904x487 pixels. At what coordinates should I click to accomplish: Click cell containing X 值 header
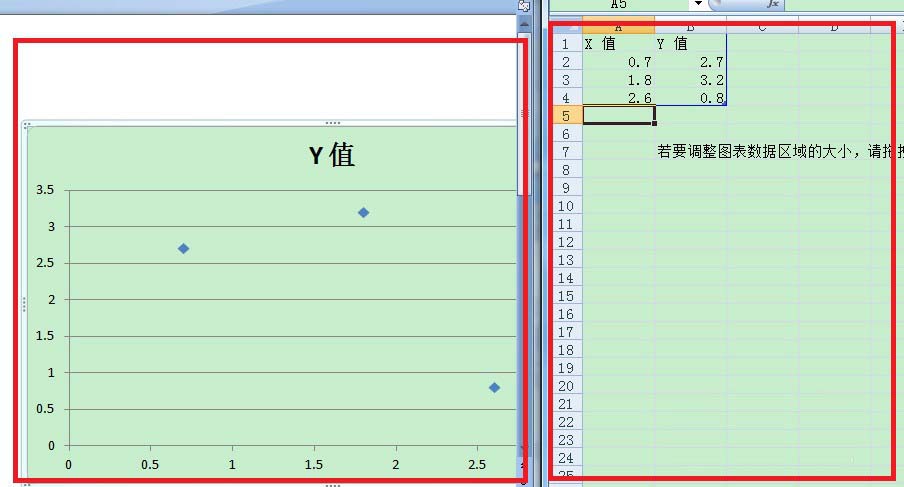pyautogui.click(x=618, y=44)
